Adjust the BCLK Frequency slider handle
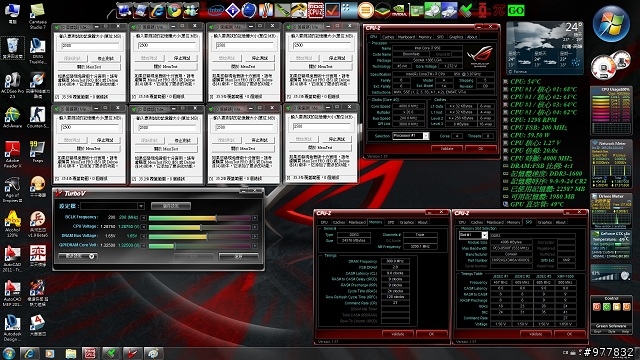This screenshot has height=360, width=640. pyautogui.click(x=216, y=218)
